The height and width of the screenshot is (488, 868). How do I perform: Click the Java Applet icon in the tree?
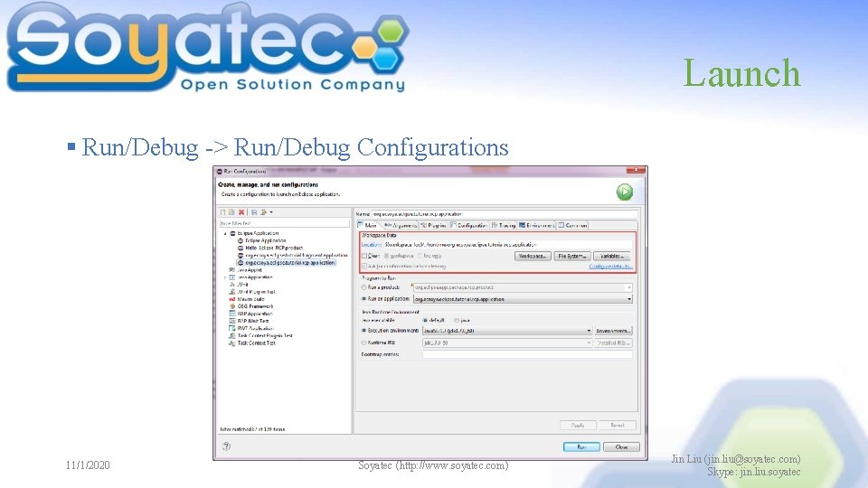click(232, 270)
